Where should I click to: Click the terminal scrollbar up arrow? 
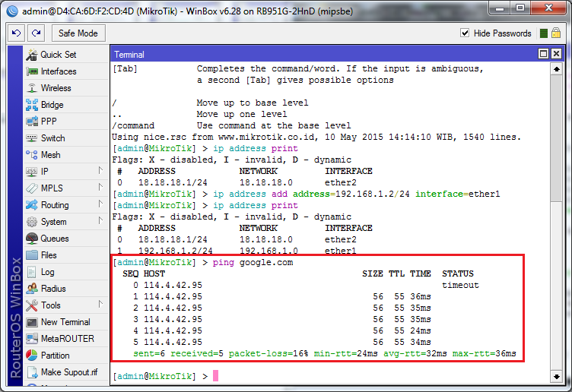556,69
